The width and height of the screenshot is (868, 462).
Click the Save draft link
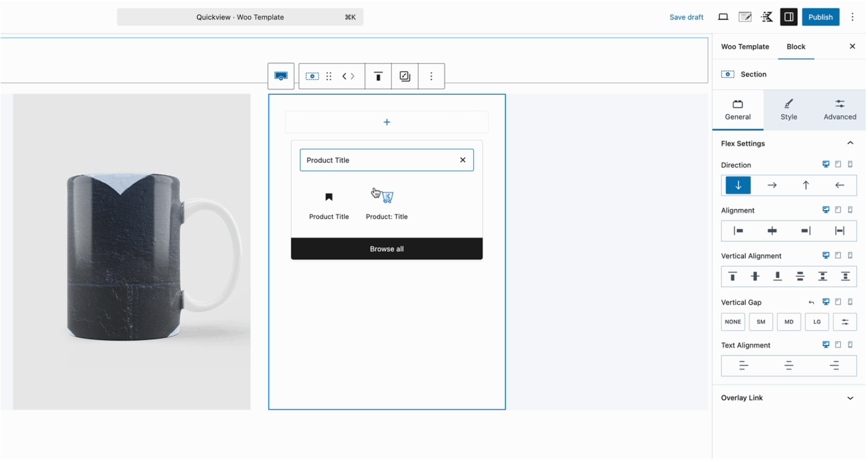tap(686, 17)
